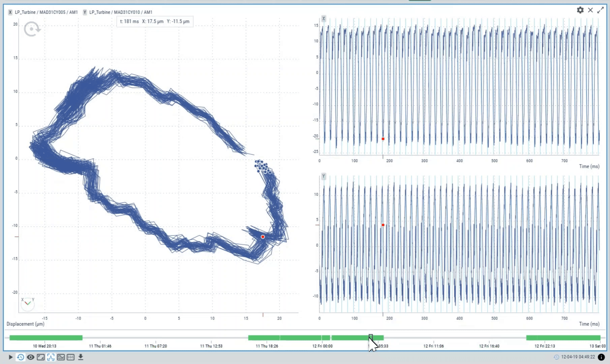The height and width of the screenshot is (364, 610).
Task: Select the raw waveform view icon
Action: [70, 357]
